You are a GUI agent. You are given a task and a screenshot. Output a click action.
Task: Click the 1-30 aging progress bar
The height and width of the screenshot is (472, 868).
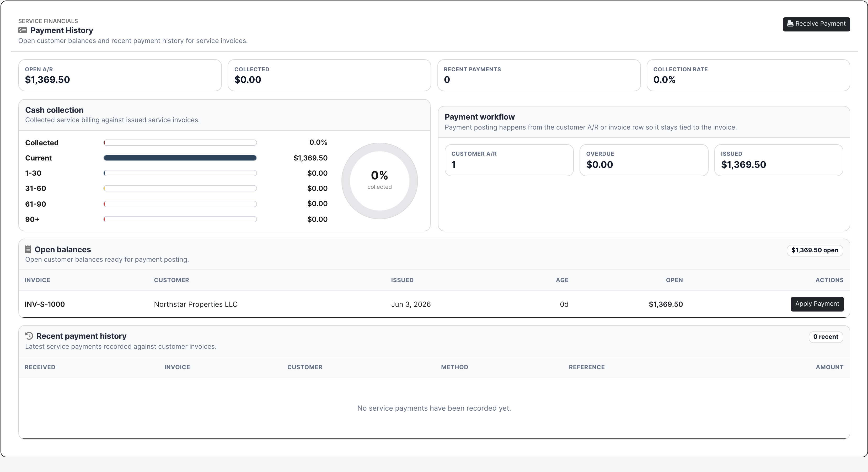[180, 173]
